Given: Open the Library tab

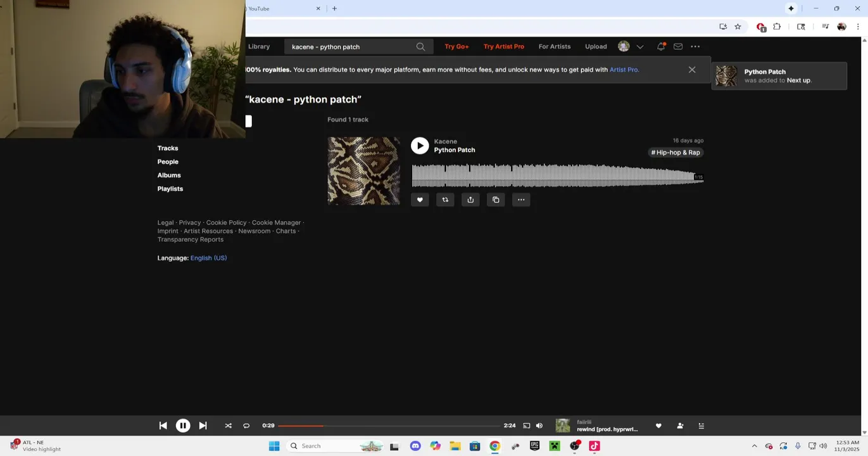Looking at the screenshot, I should tap(259, 46).
